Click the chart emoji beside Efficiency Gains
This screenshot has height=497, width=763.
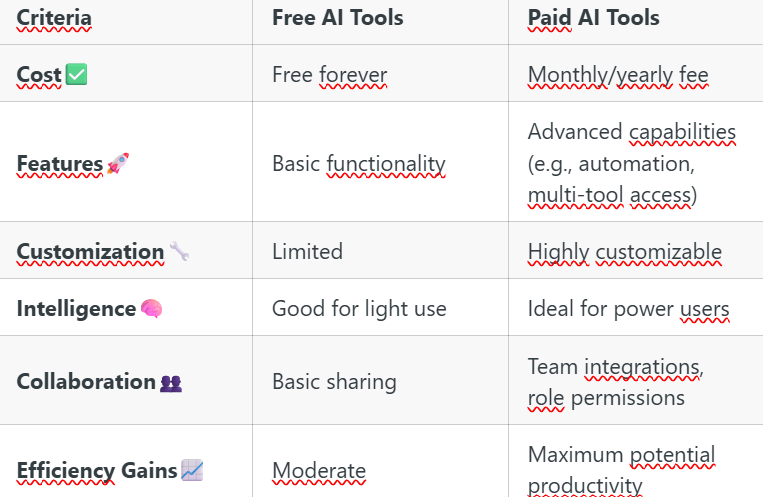pyautogui.click(x=192, y=470)
